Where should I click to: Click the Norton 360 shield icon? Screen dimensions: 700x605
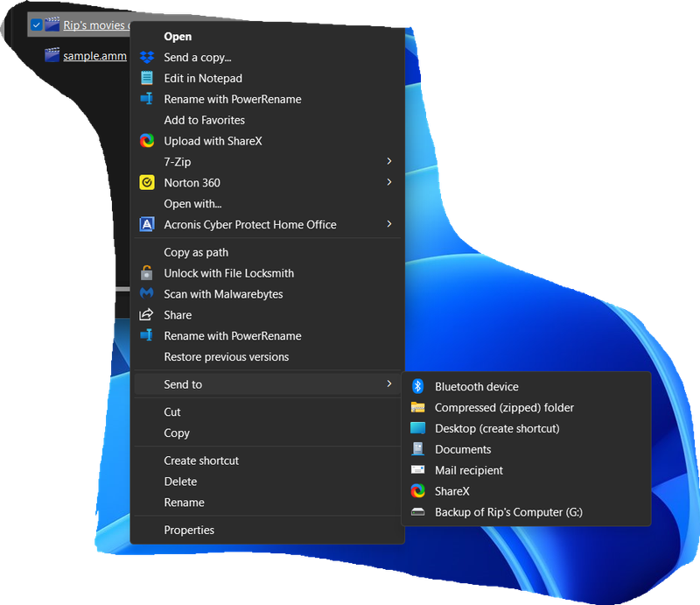click(x=147, y=182)
